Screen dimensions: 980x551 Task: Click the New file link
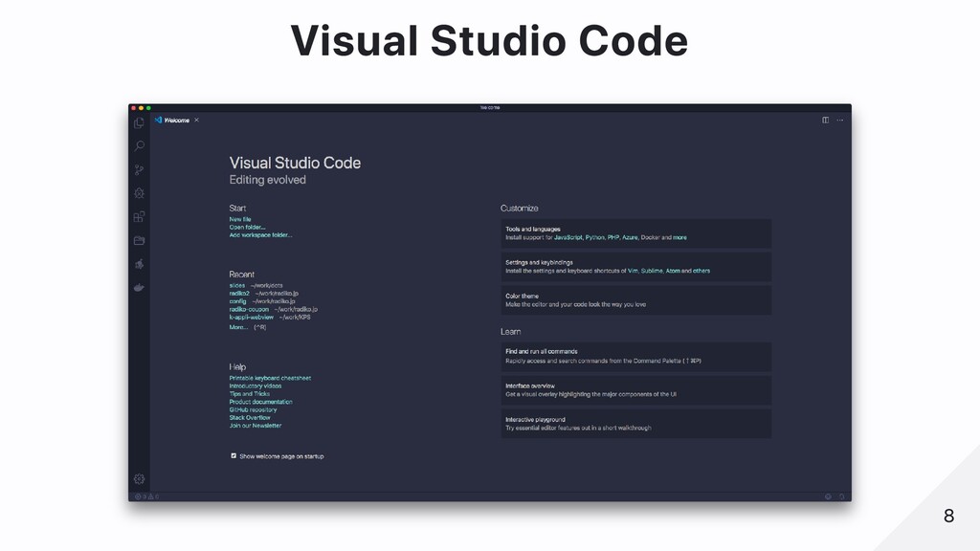coord(240,219)
